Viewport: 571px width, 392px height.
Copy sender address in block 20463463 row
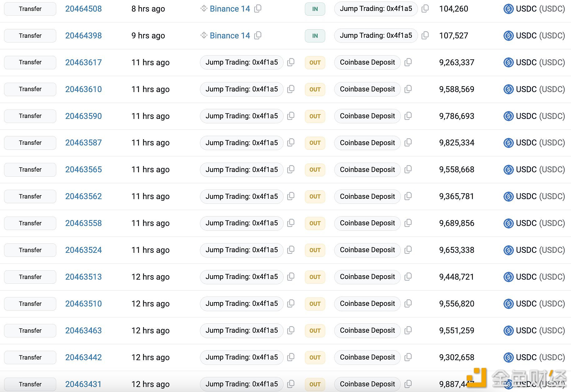(x=291, y=331)
